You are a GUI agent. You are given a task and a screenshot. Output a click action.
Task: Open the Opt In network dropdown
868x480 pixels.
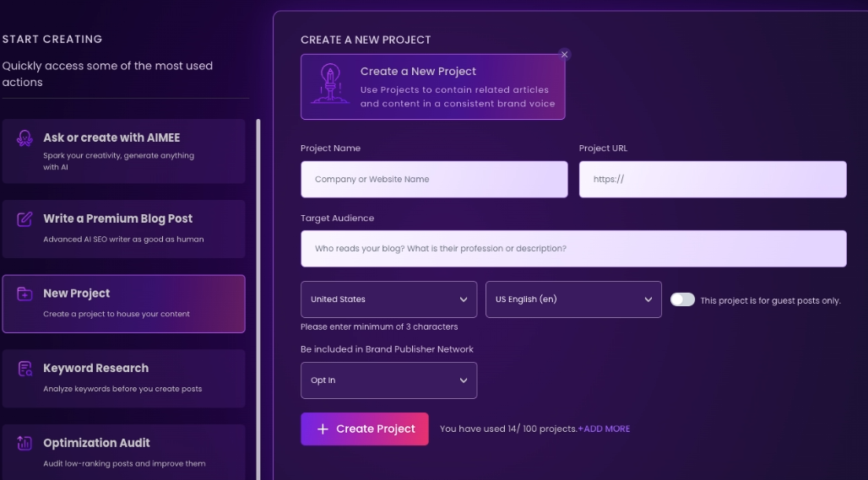388,380
